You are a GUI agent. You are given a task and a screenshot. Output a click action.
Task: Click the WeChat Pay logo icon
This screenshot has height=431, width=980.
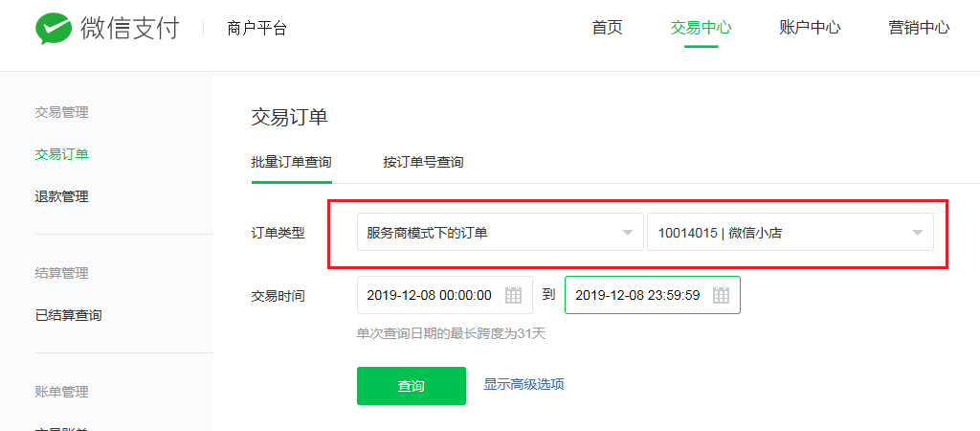click(54, 29)
